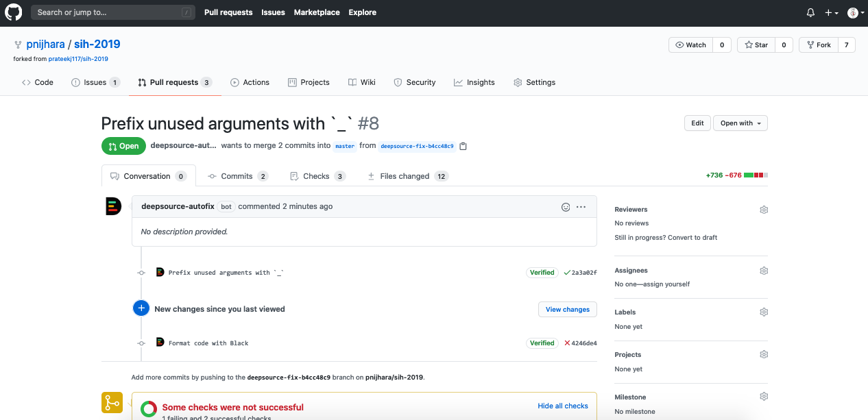This screenshot has width=868, height=420.
Task: Click the 'Hide all checks' link
Action: (x=562, y=406)
